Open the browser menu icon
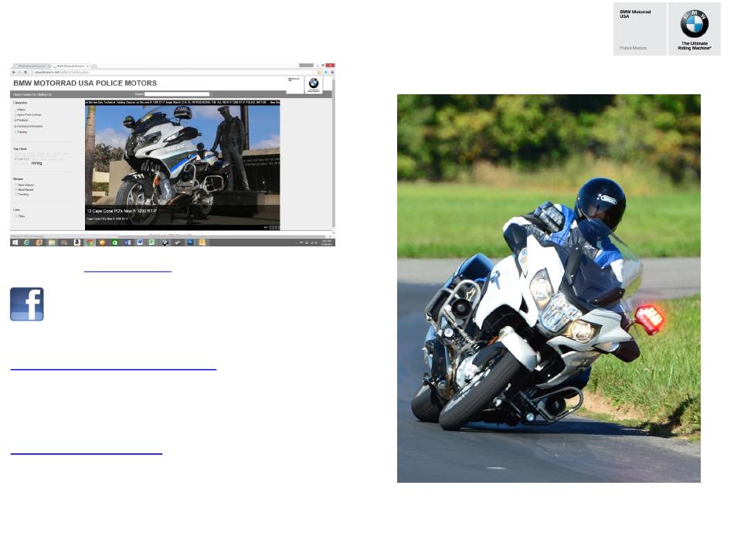 coord(332,72)
